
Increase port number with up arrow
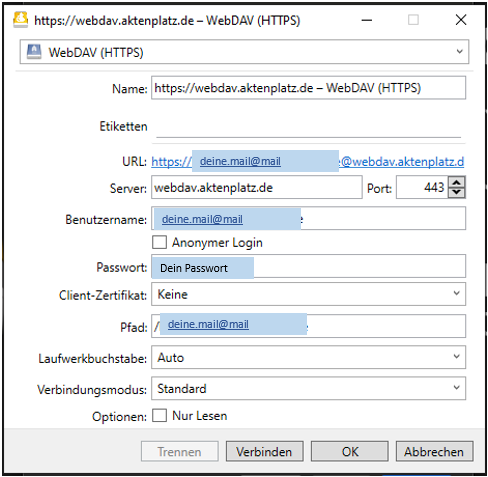(456, 183)
